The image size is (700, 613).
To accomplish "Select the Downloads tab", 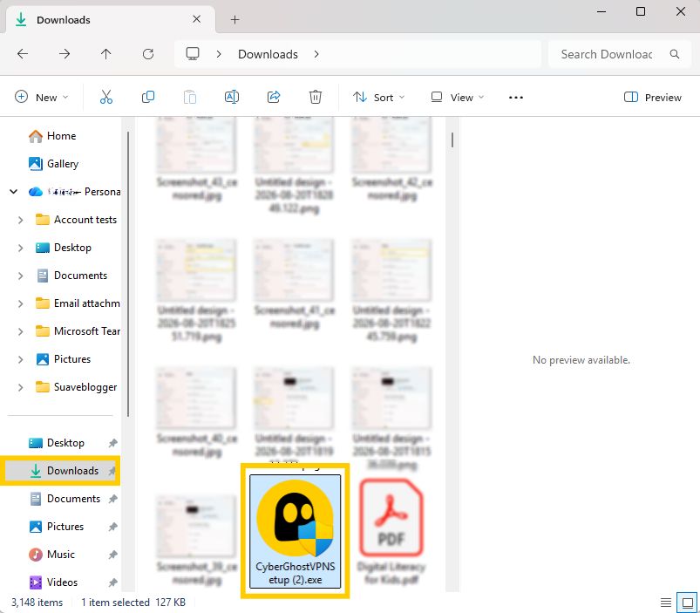I will 110,20.
